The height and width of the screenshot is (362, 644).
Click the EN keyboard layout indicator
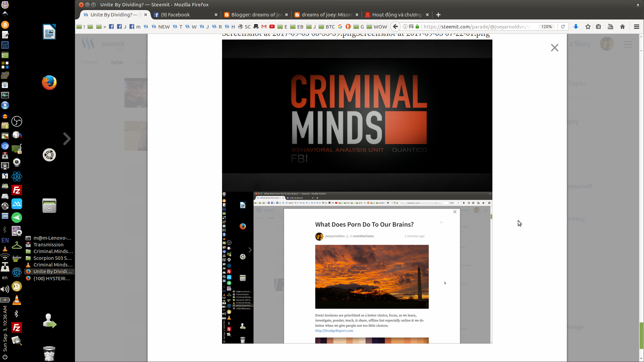tap(5, 240)
